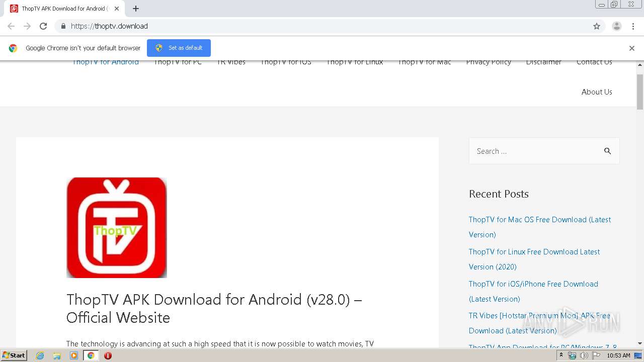The height and width of the screenshot is (362, 644).
Task: Click the vertical scrollbar thumb
Action: pos(640,92)
